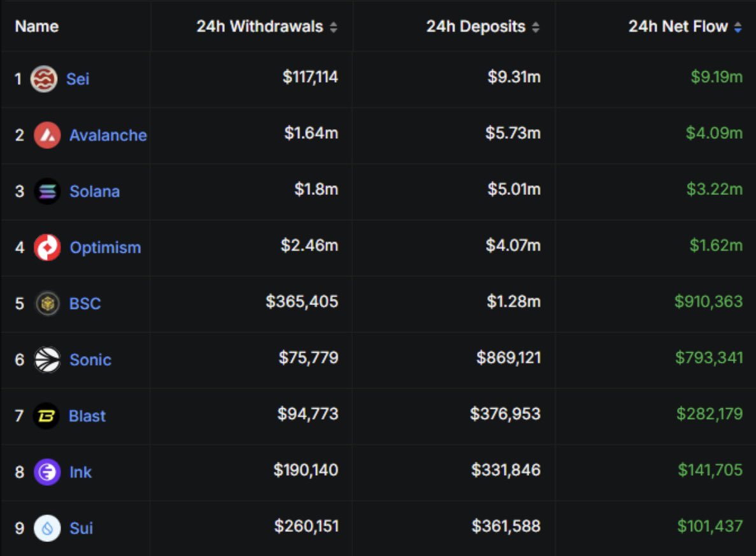Select Sei deposits value $9.31m
756x556 pixels.
pos(514,76)
